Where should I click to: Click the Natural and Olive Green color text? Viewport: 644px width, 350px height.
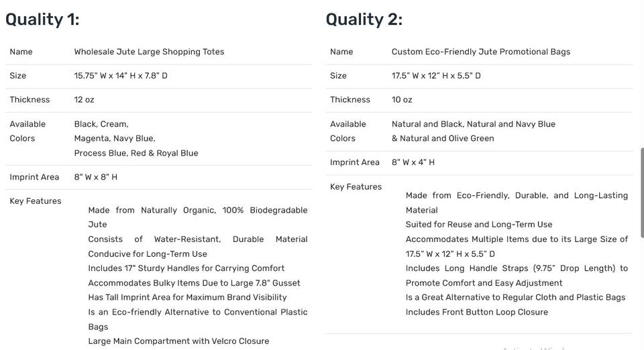click(443, 139)
